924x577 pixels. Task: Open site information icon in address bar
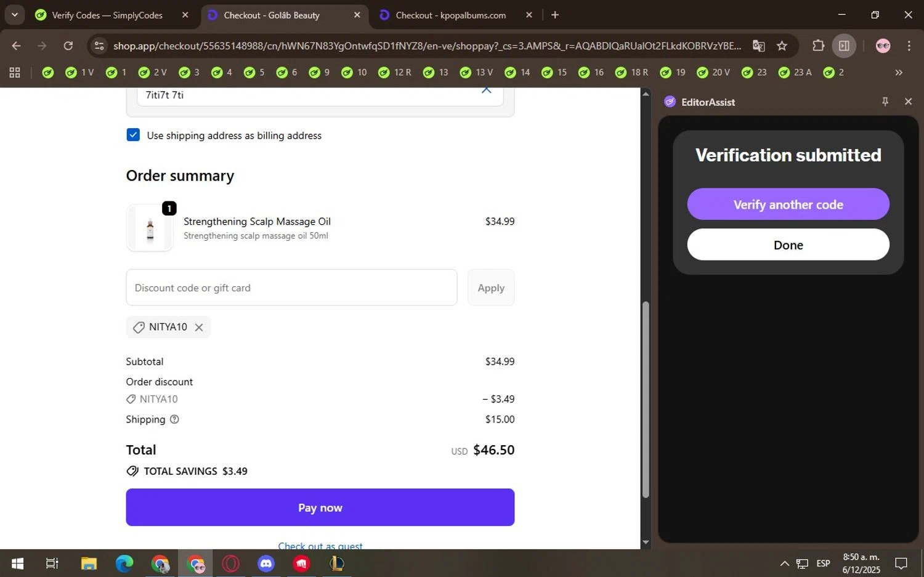(x=99, y=46)
